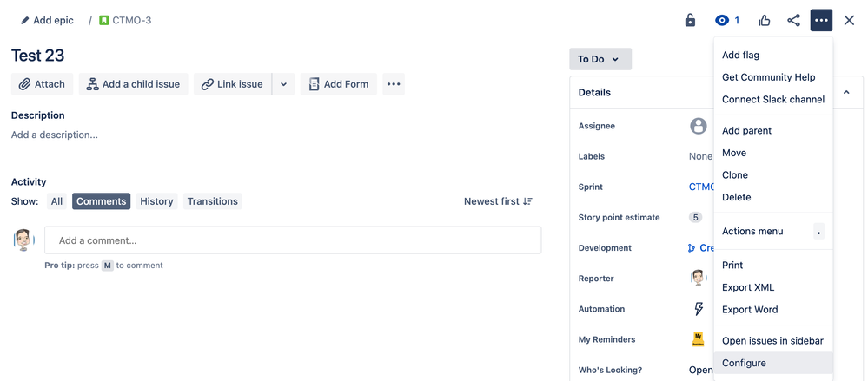Click the Automation lightning bolt icon
This screenshot has width=868, height=381.
pyautogui.click(x=699, y=309)
